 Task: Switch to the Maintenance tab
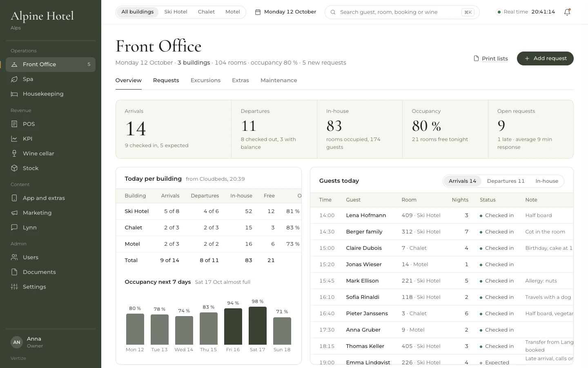(x=279, y=81)
